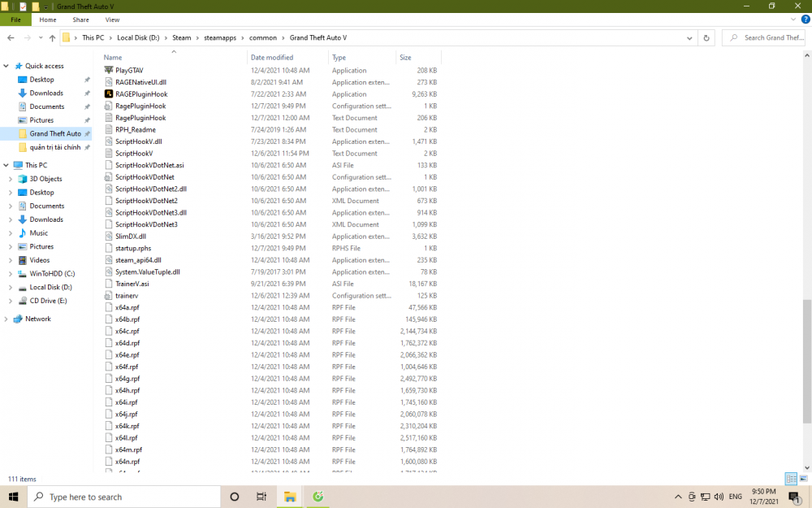Click the Back navigation arrow
Image resolution: width=812 pixels, height=508 pixels.
point(11,38)
